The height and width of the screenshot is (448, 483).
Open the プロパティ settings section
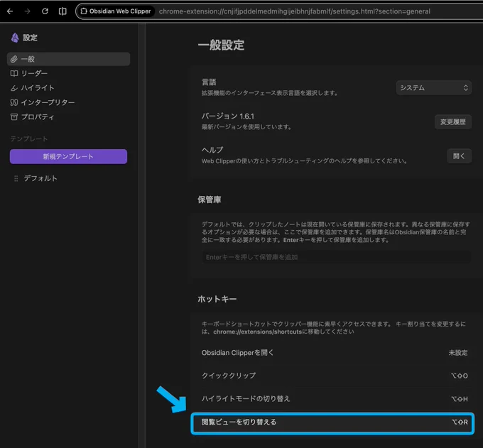tap(68, 117)
